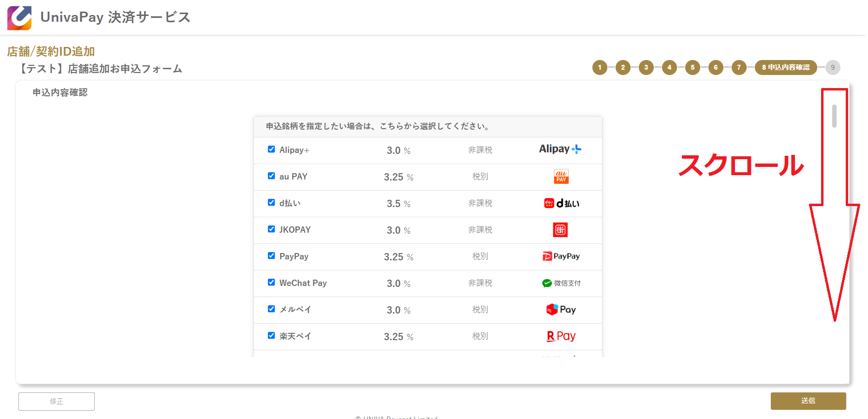Click the 3.5 % rate for d払い
868x419 pixels.
(398, 204)
